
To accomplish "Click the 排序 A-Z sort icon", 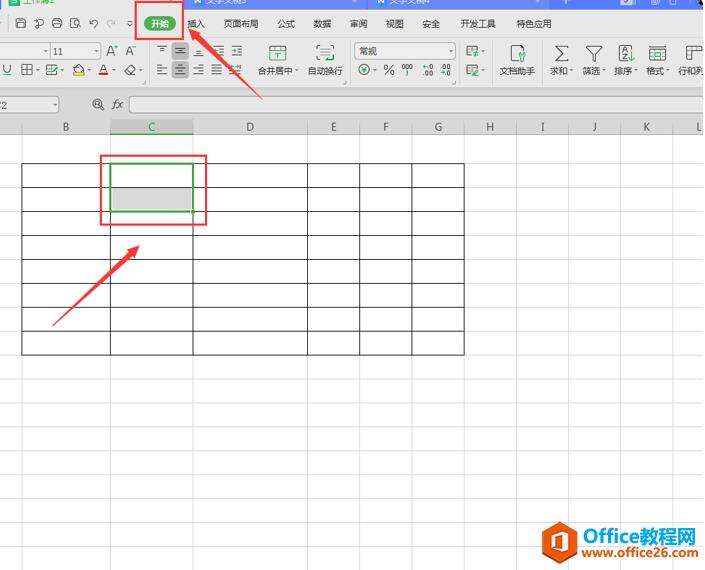I will pos(626,53).
